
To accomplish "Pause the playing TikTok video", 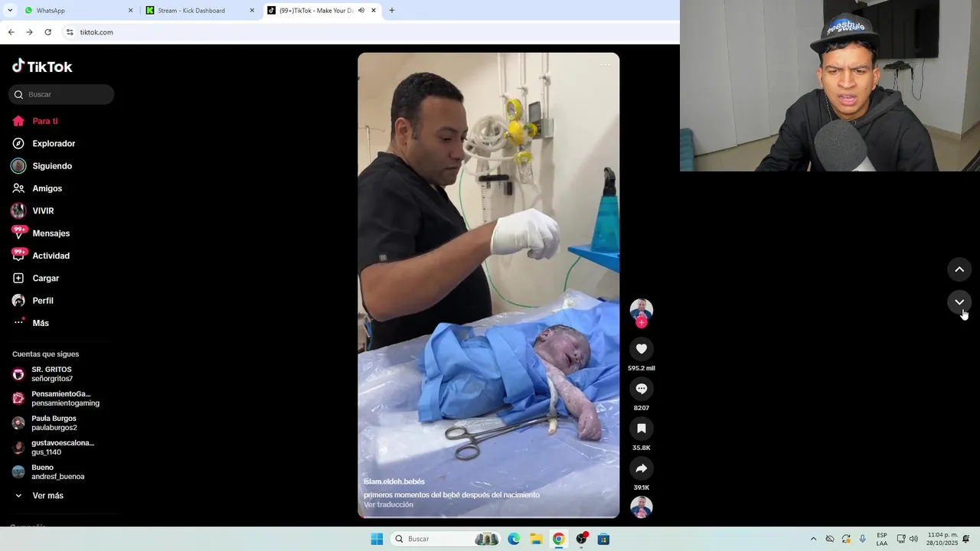I will coord(488,285).
